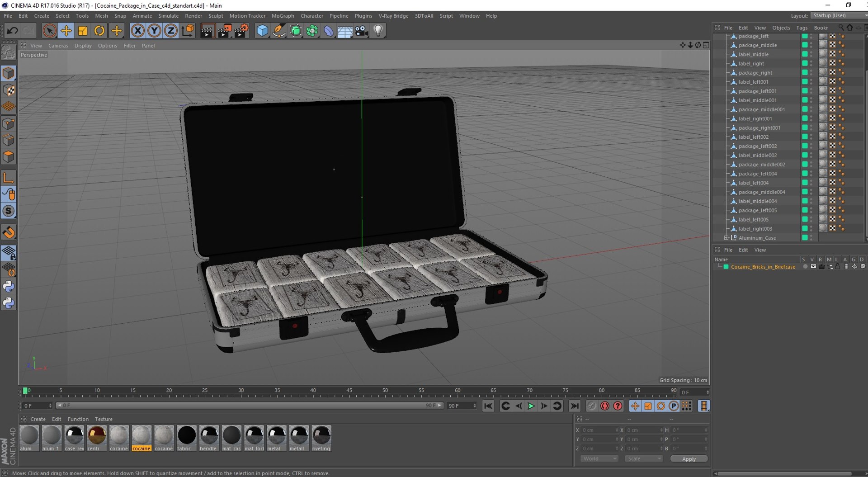Switch to Texture mode in left palette
868x477 pixels.
pos(9,90)
